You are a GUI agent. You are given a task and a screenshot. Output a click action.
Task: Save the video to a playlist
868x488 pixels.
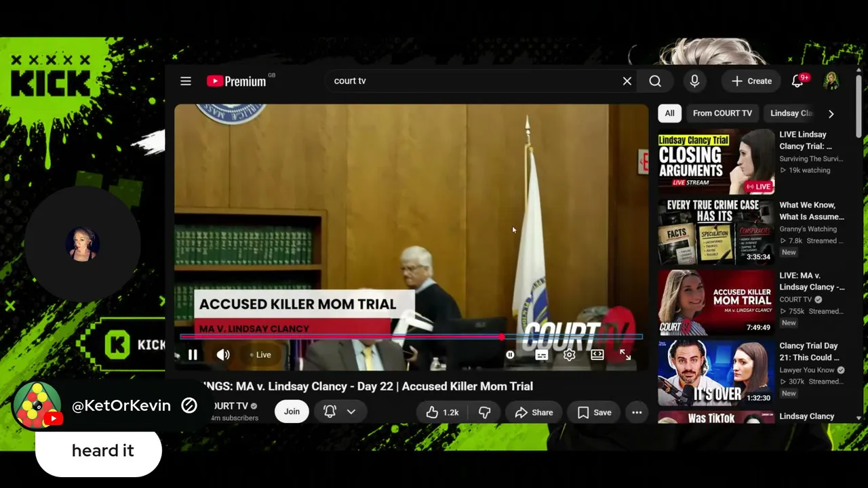[x=594, y=412]
